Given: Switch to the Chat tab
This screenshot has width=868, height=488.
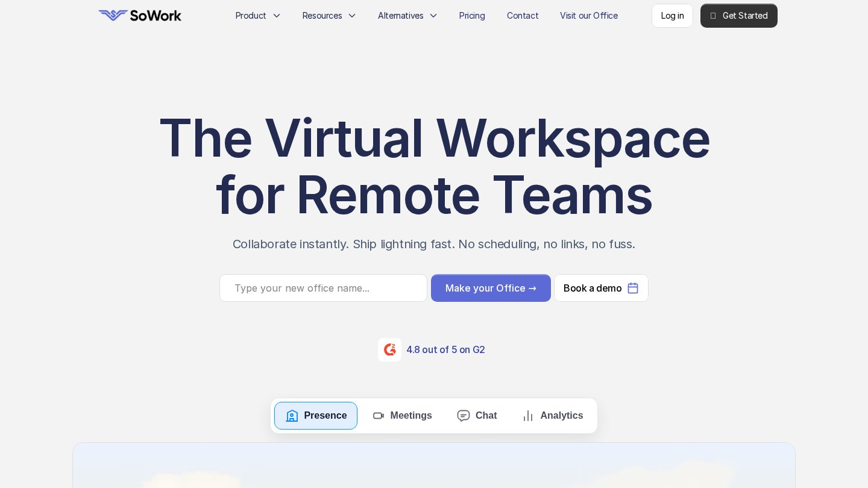Looking at the screenshot, I should [477, 416].
